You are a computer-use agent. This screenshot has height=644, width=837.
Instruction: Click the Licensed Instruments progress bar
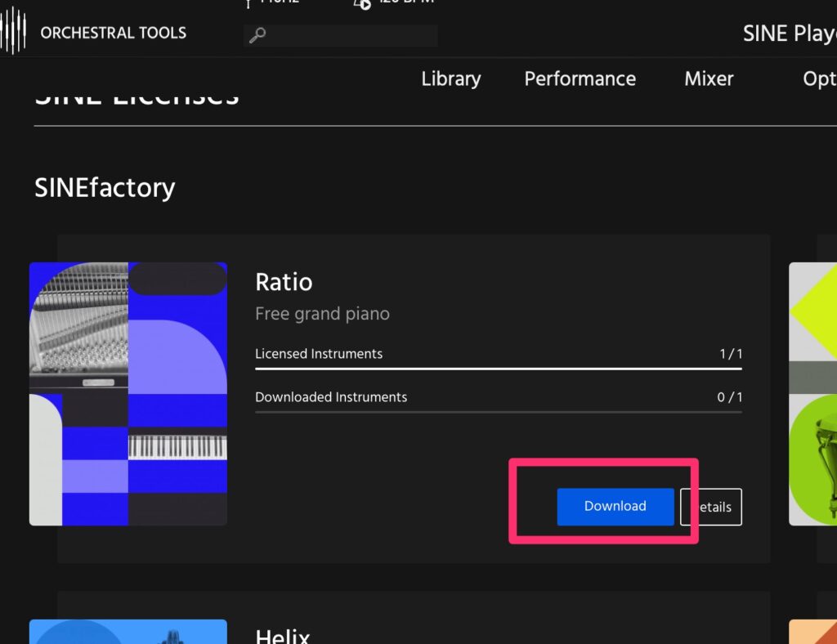[498, 369]
